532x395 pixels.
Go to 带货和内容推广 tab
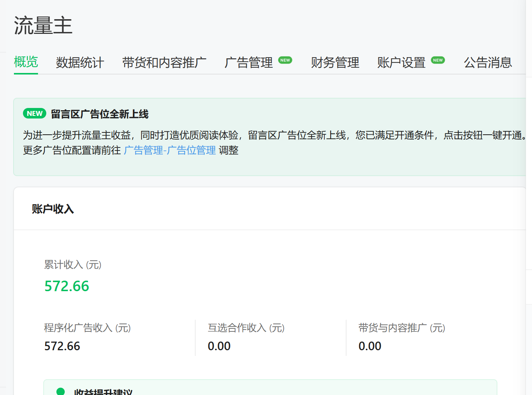coord(164,62)
